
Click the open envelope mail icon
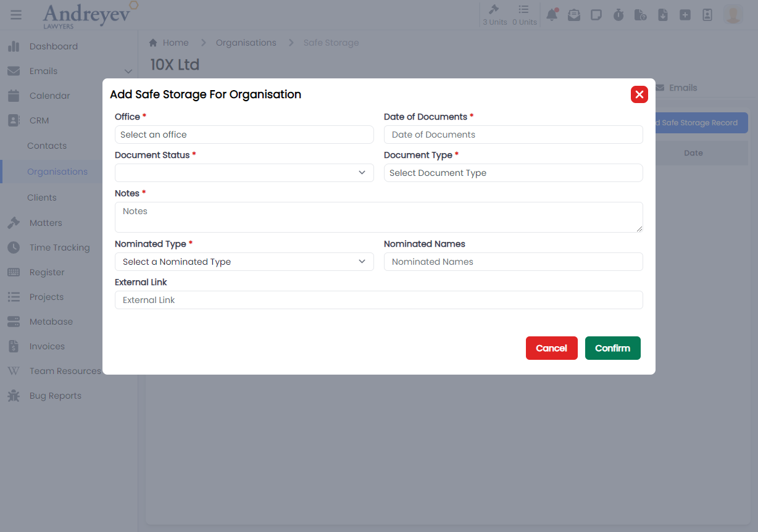coord(574,15)
